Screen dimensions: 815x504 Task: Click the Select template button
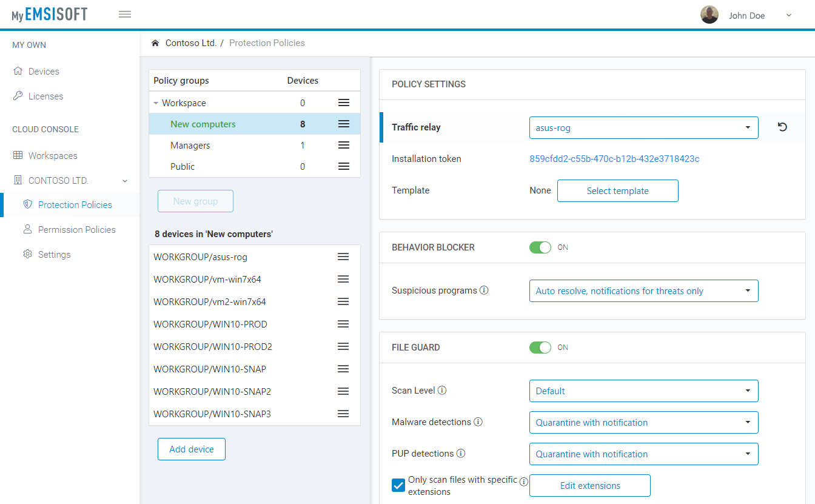(617, 190)
